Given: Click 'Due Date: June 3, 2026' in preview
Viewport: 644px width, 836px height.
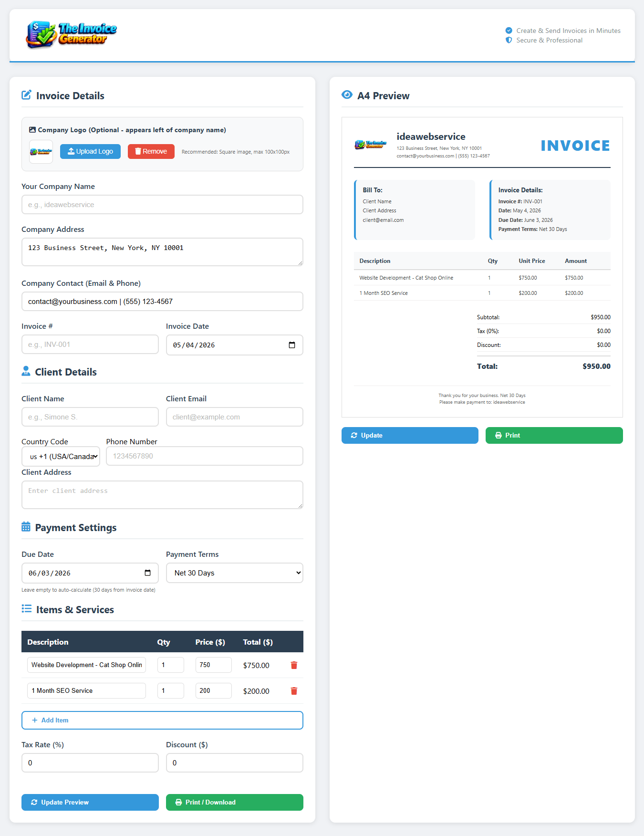Looking at the screenshot, I should click(525, 220).
